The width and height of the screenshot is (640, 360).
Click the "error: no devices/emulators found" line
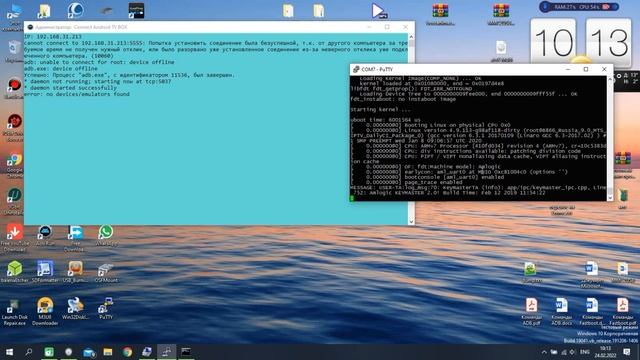point(77,94)
